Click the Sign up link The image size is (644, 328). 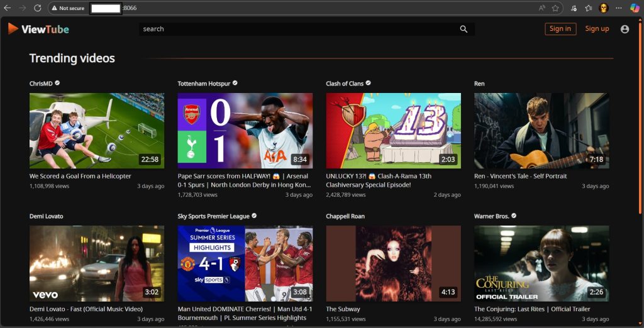click(597, 29)
